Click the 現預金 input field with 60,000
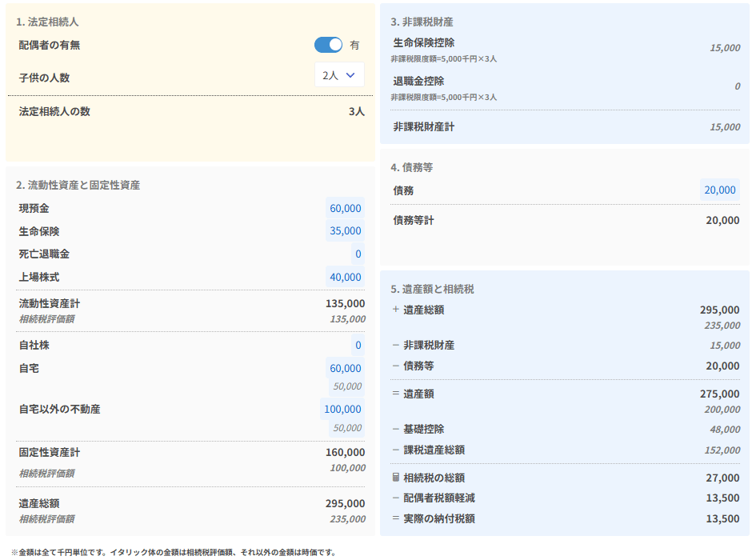 (x=346, y=208)
